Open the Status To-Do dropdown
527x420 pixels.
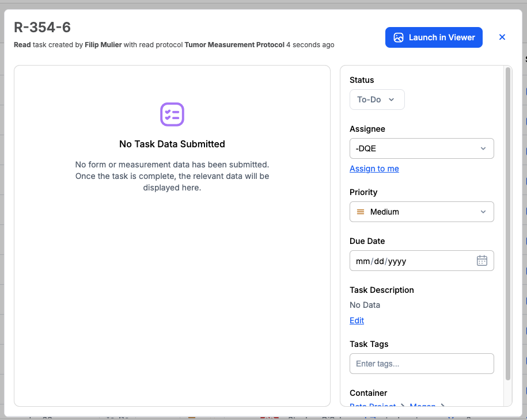pos(377,99)
